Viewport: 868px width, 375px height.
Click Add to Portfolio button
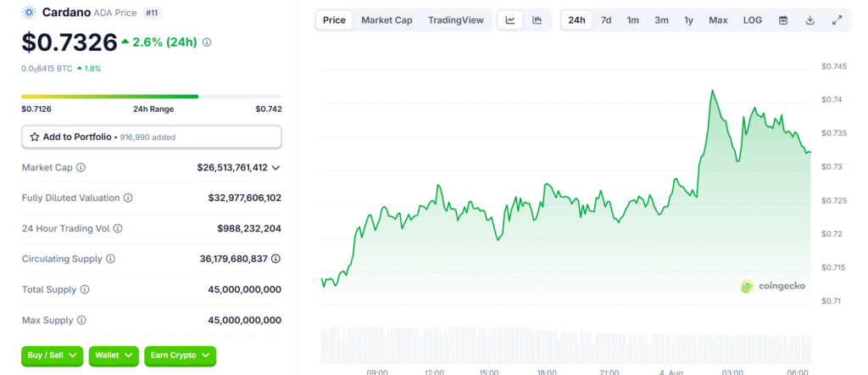point(152,137)
